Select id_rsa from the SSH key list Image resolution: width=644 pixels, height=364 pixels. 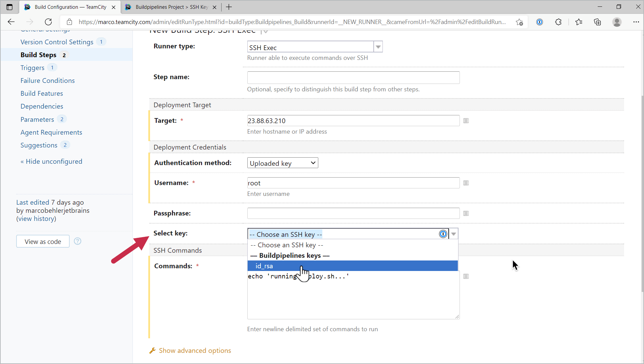tap(264, 266)
